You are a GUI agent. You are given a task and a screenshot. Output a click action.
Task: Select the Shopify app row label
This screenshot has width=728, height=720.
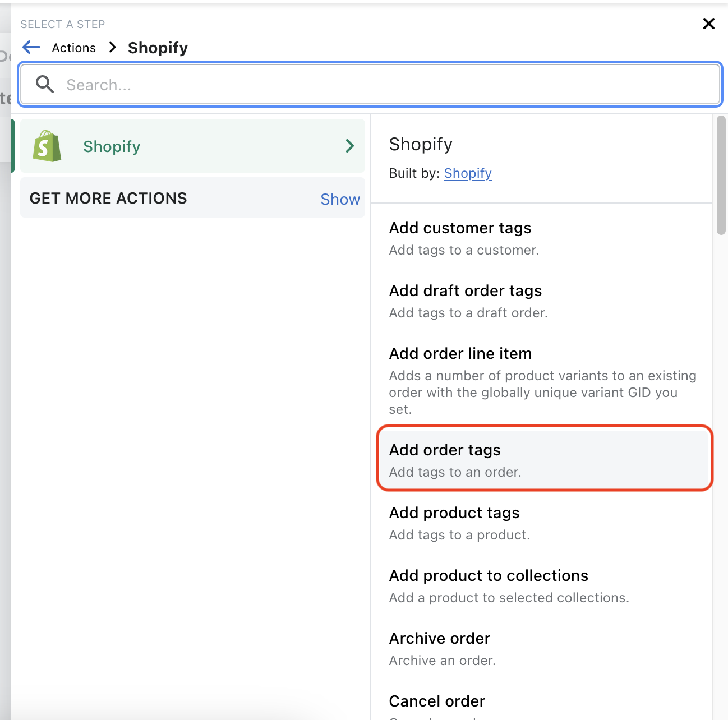click(x=112, y=146)
